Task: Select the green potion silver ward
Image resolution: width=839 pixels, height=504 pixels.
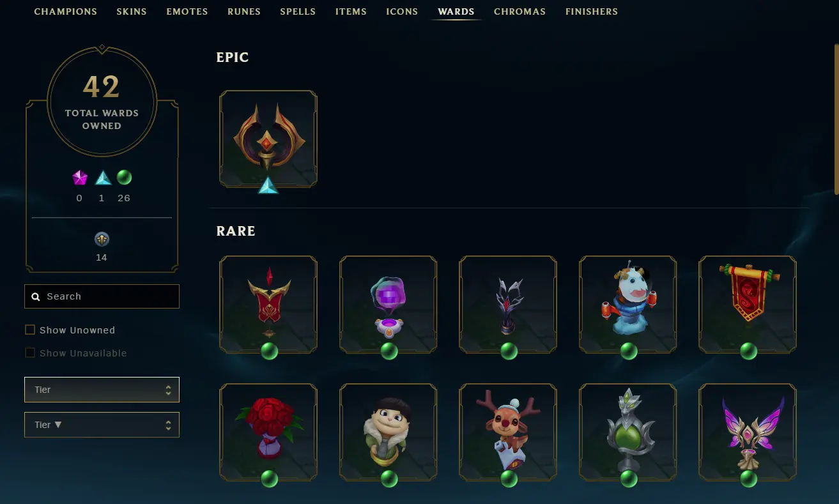Action: click(628, 432)
